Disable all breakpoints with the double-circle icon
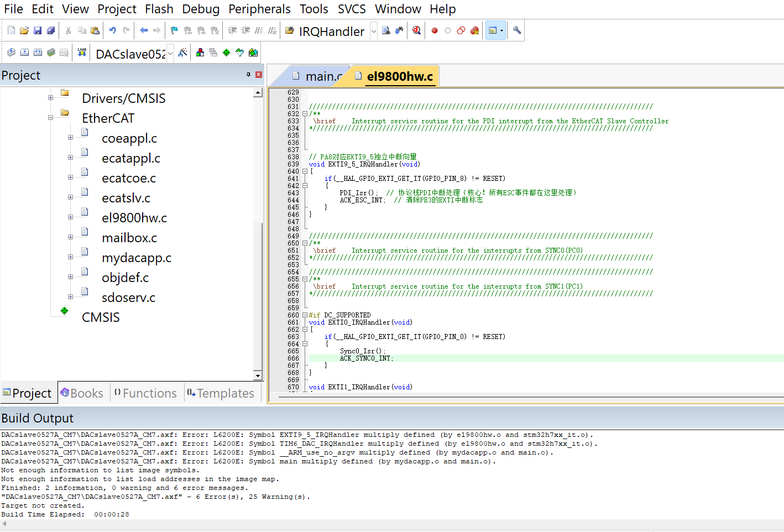This screenshot has width=784, height=532. point(461,31)
